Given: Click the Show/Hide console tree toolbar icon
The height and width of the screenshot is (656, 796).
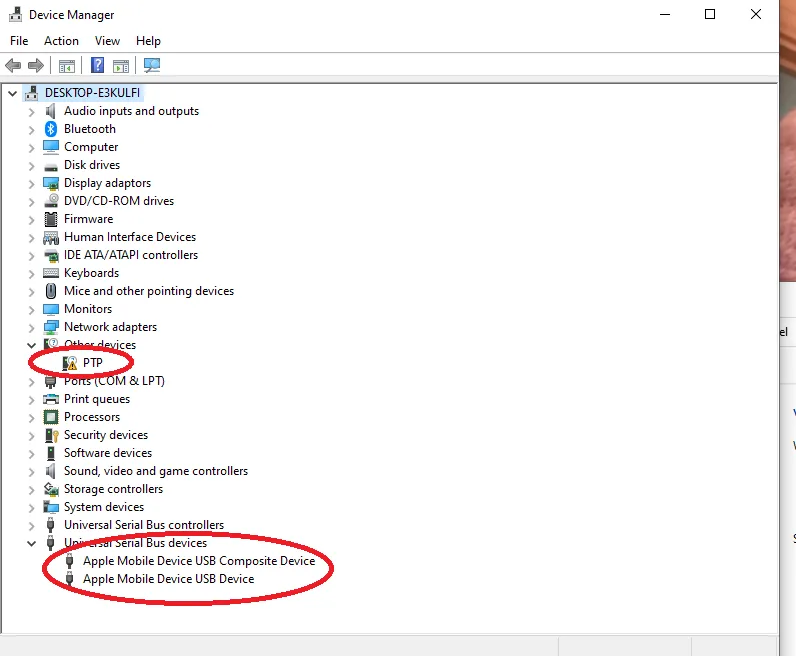Looking at the screenshot, I should 67,66.
